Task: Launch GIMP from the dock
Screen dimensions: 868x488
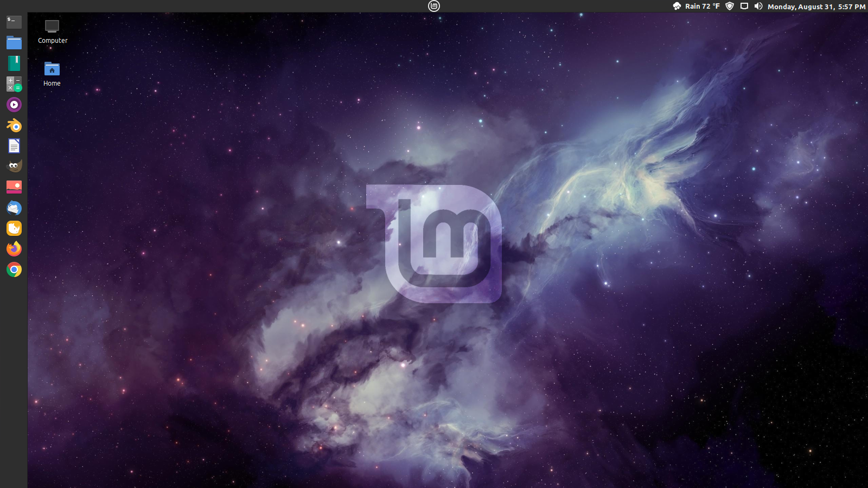Action: point(14,166)
